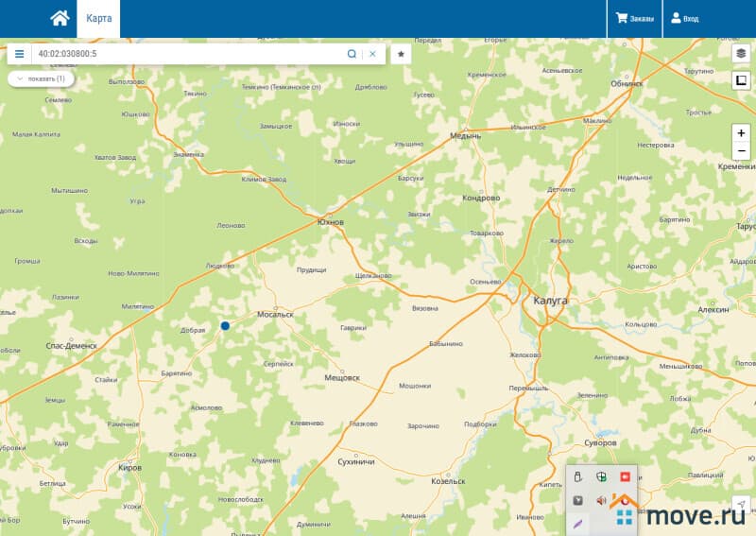Click the USB safely remove tray icon
This screenshot has width=756, height=536.
coord(577,475)
